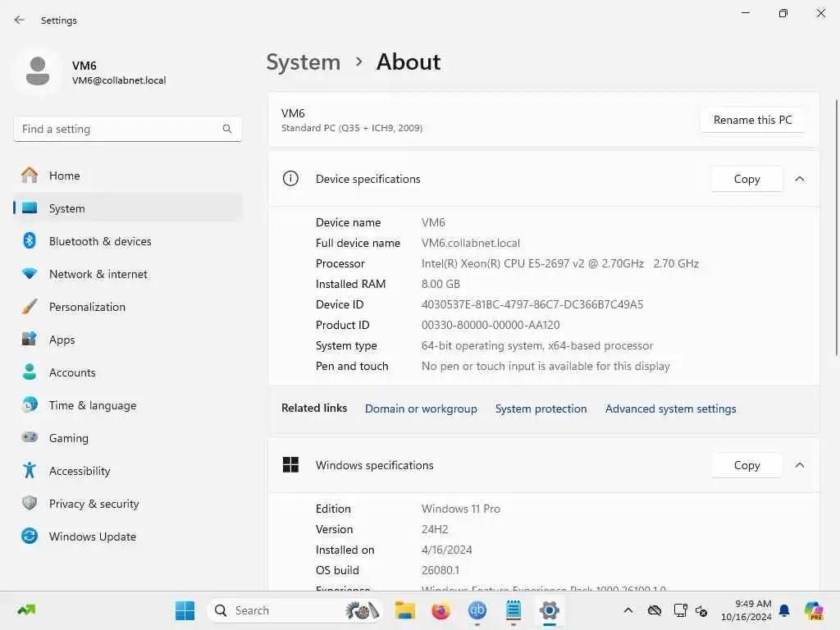
Task: Click the Settings gear taskbar icon
Action: (x=549, y=610)
